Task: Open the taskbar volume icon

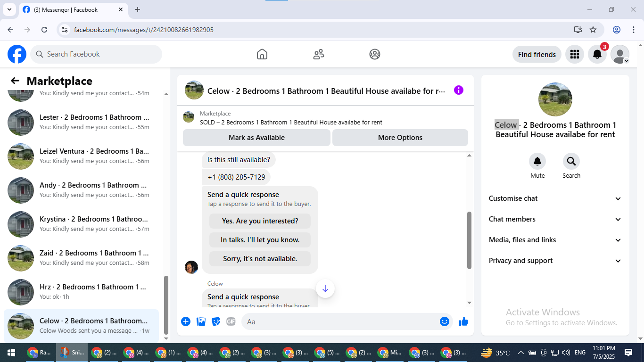Action: (566, 353)
